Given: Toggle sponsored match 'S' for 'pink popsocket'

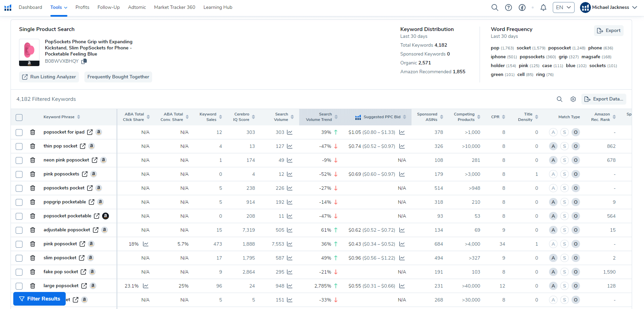Looking at the screenshot, I should [x=564, y=244].
